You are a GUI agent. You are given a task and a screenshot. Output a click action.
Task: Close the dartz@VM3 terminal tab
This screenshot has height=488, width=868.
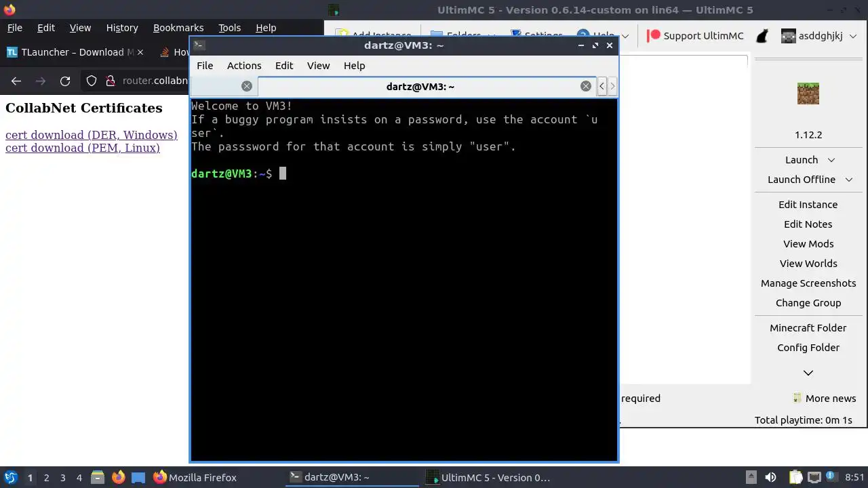(586, 86)
